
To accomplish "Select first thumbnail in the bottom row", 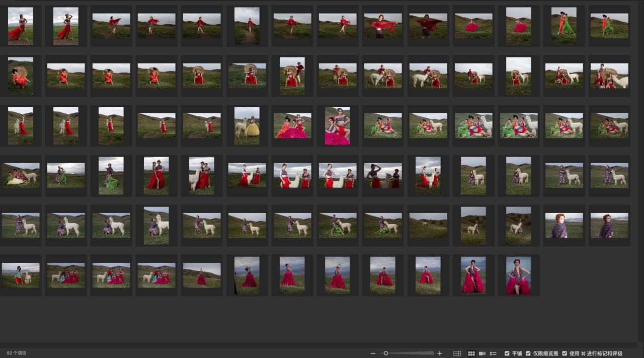I will (x=21, y=275).
